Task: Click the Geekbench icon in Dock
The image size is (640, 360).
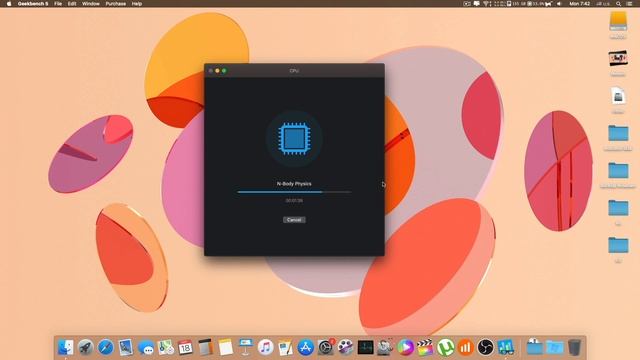Action: (x=505, y=347)
